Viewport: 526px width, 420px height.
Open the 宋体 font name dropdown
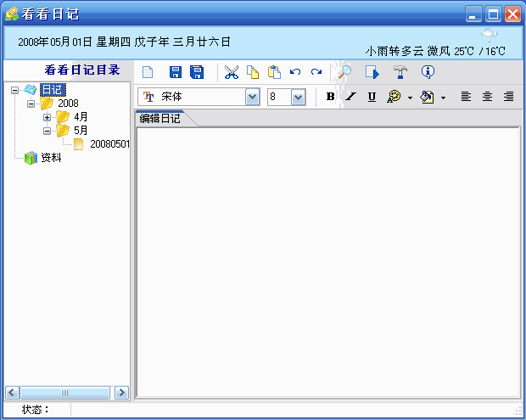[252, 97]
